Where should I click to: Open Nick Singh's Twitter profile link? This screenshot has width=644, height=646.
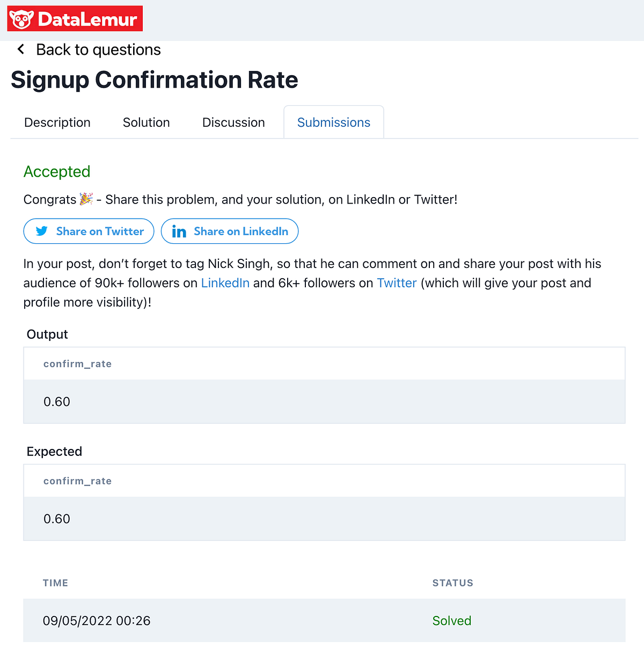point(397,282)
